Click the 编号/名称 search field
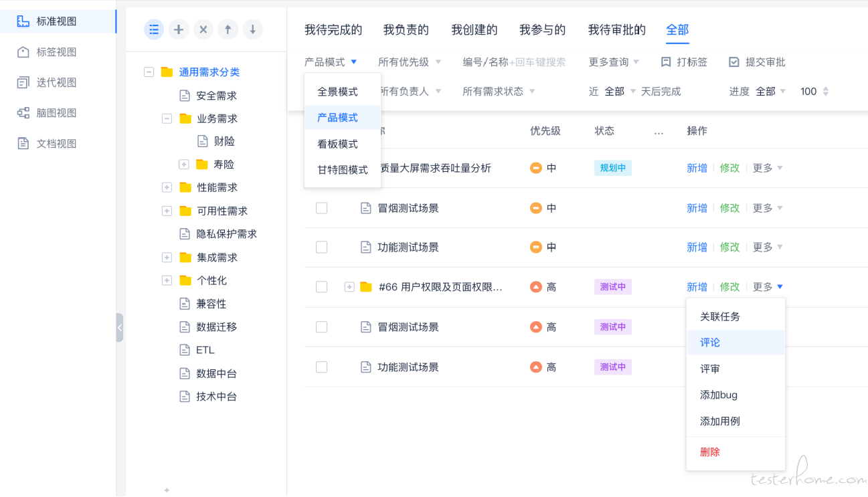This screenshot has height=497, width=868. (514, 62)
